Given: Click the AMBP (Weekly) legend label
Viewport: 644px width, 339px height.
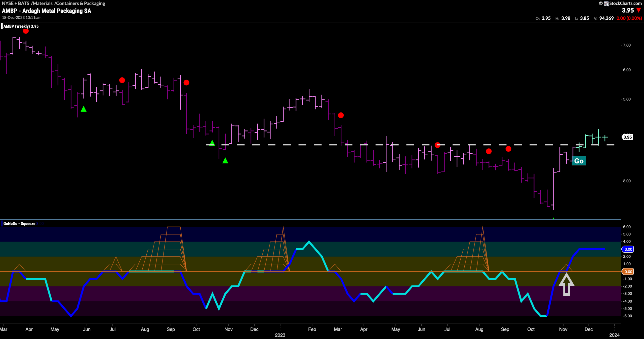Looking at the screenshot, I should click(x=21, y=26).
